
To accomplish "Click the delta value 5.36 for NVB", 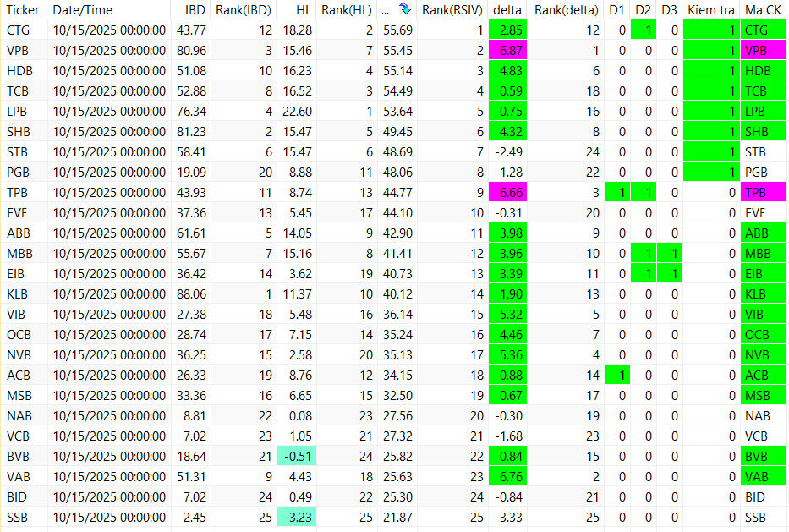I will click(507, 355).
